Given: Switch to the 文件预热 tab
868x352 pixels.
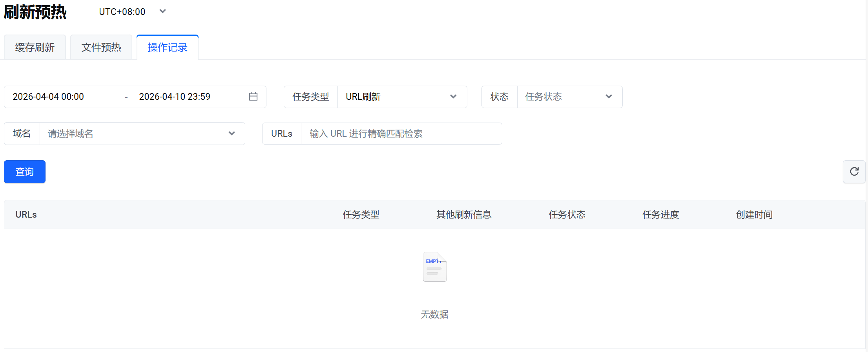Looking at the screenshot, I should [101, 48].
